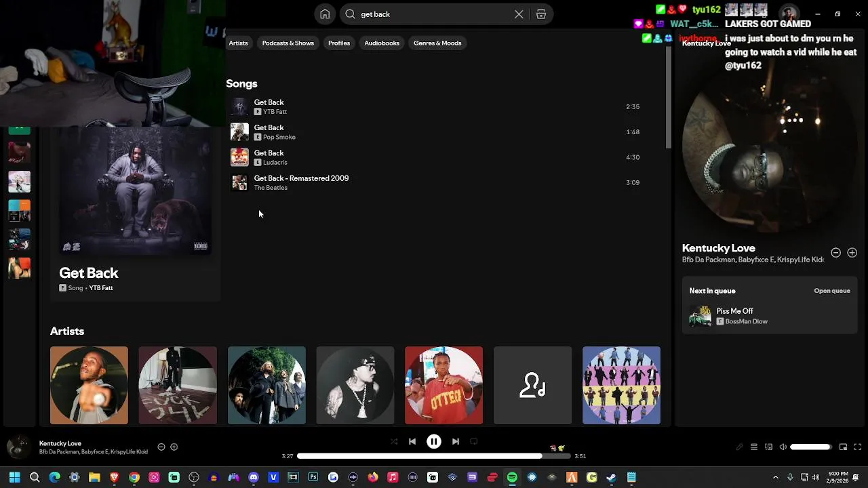
Task: Play Get Back by Pop Smoke
Action: tap(435, 131)
